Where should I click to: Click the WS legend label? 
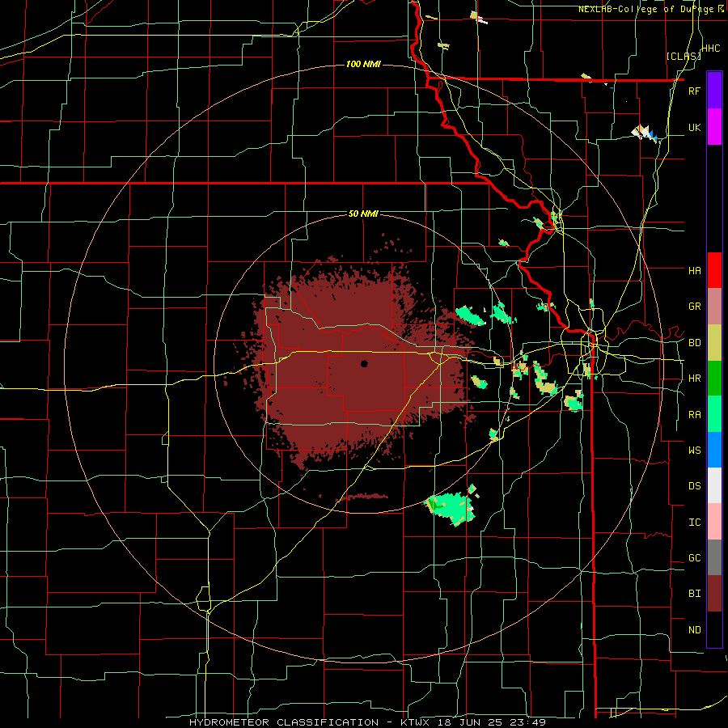(694, 451)
